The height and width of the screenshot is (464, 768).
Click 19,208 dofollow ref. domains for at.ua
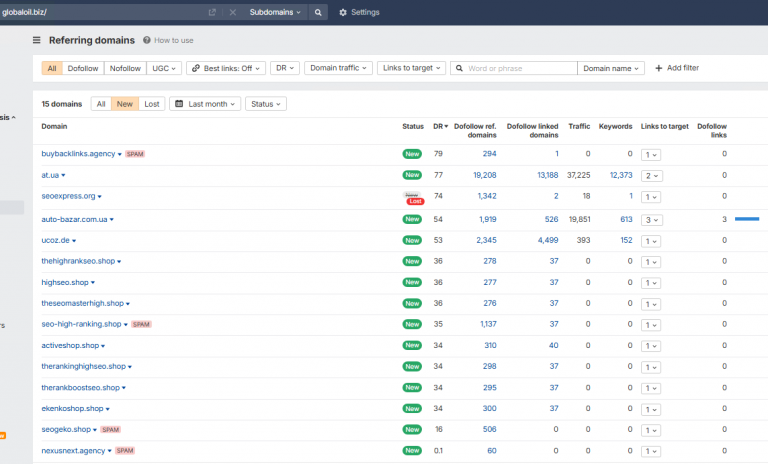pos(482,175)
